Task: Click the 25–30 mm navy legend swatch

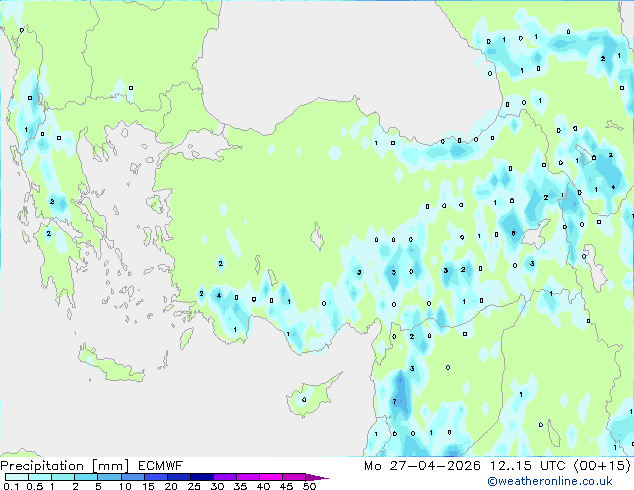Action: (x=201, y=477)
